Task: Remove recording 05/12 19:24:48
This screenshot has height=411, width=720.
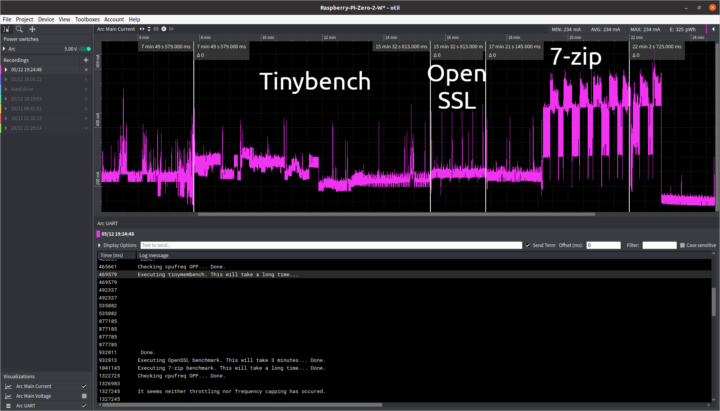Action: coord(86,70)
